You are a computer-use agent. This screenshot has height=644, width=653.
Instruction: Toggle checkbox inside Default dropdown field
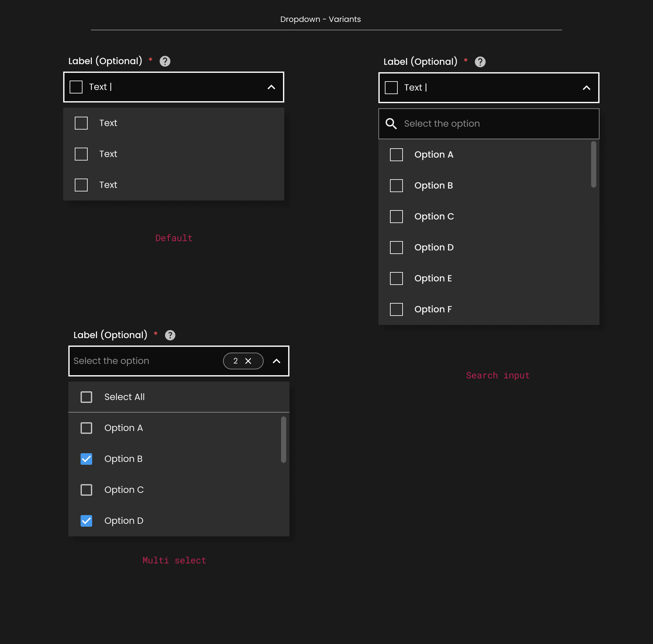tap(76, 87)
